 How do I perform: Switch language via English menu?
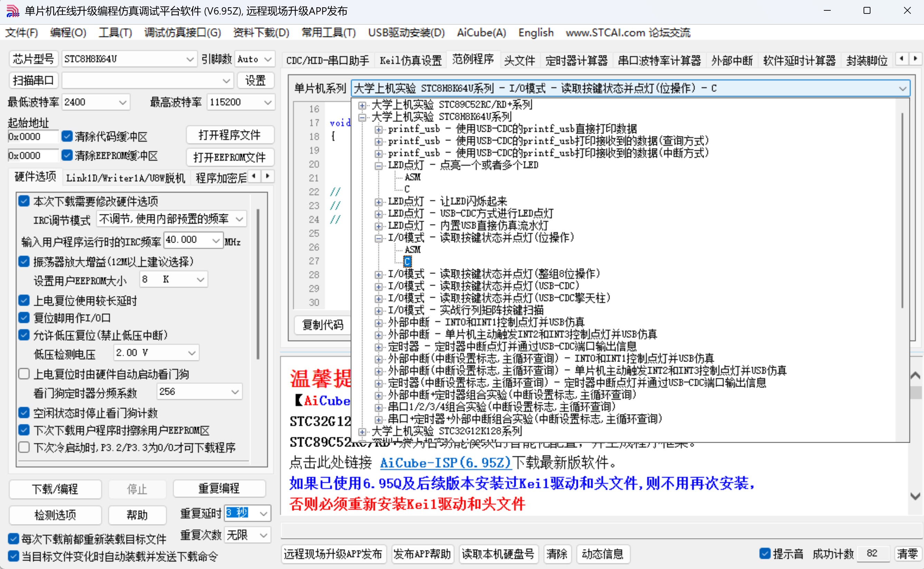pyautogui.click(x=536, y=33)
